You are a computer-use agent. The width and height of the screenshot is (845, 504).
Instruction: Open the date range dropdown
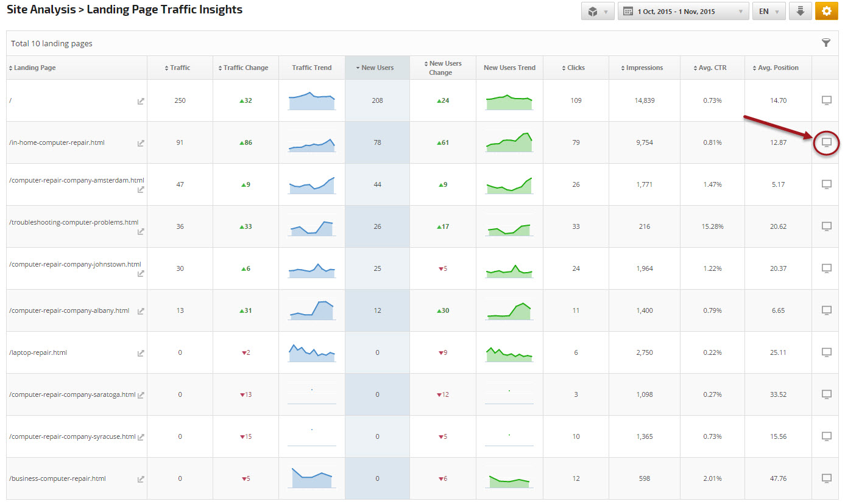[682, 11]
